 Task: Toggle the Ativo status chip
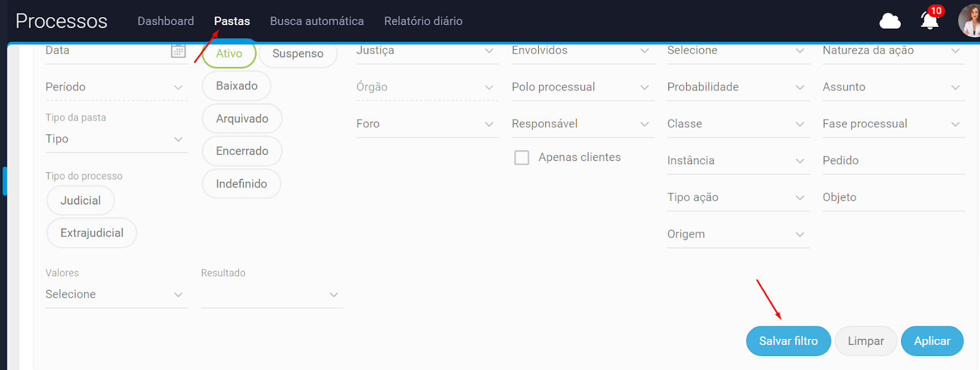tap(229, 54)
